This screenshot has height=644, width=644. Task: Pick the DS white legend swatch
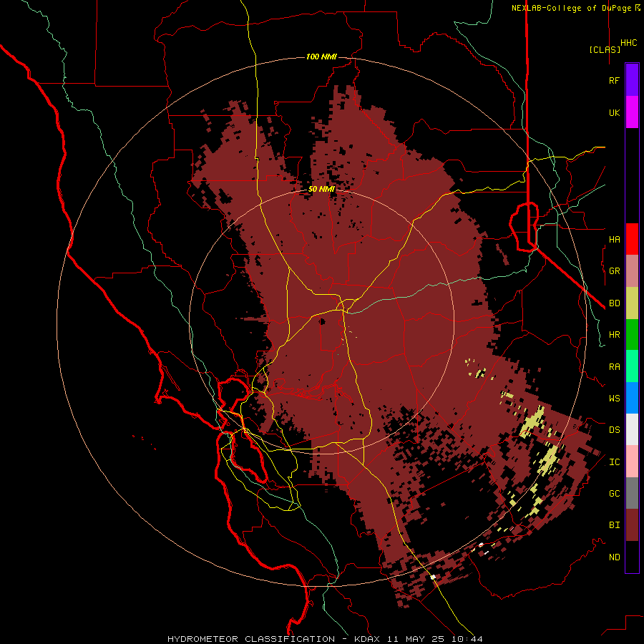coord(632,429)
